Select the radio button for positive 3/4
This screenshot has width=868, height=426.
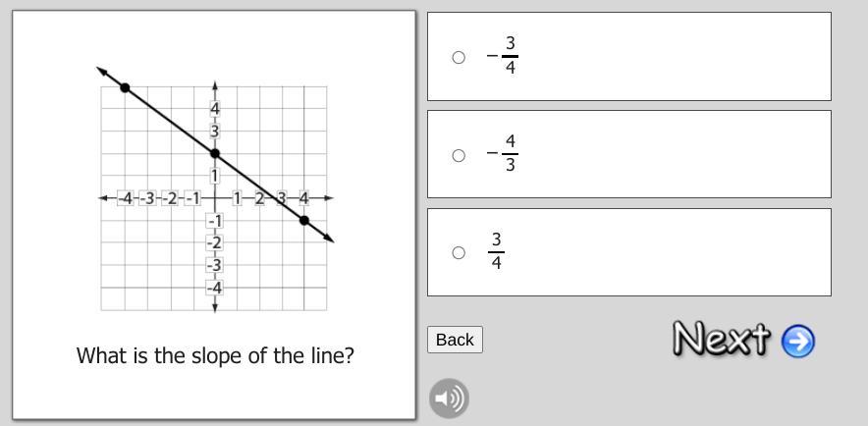(459, 252)
